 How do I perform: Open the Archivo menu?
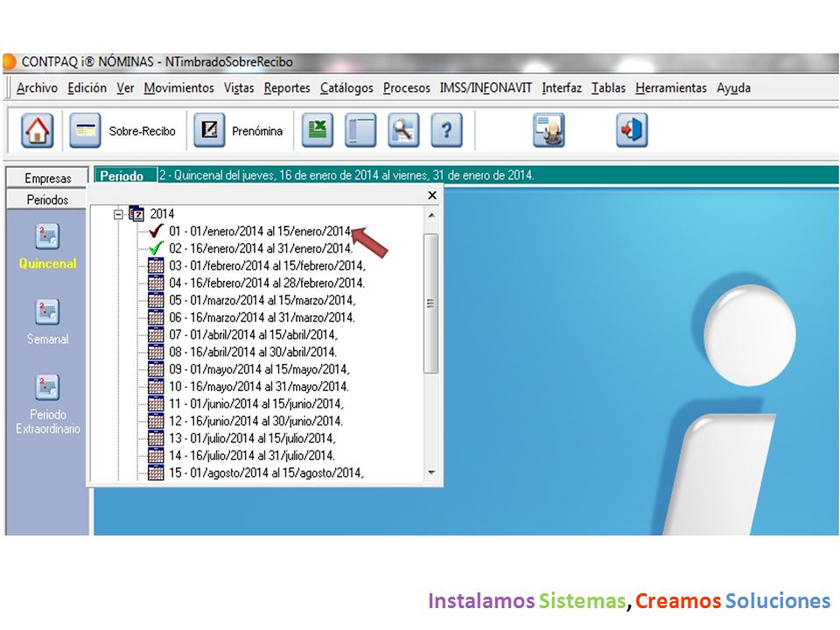tap(37, 87)
